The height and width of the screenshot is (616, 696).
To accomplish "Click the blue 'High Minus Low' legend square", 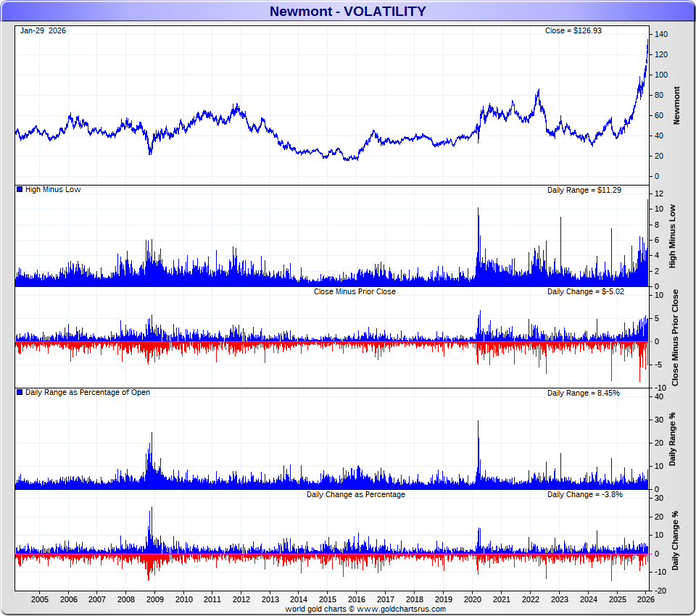I will click(20, 189).
